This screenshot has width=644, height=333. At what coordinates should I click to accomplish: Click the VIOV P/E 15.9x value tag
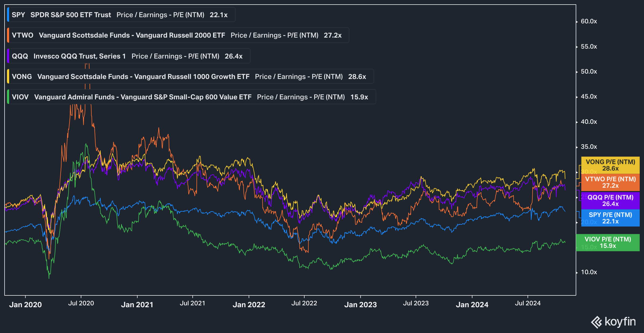608,242
